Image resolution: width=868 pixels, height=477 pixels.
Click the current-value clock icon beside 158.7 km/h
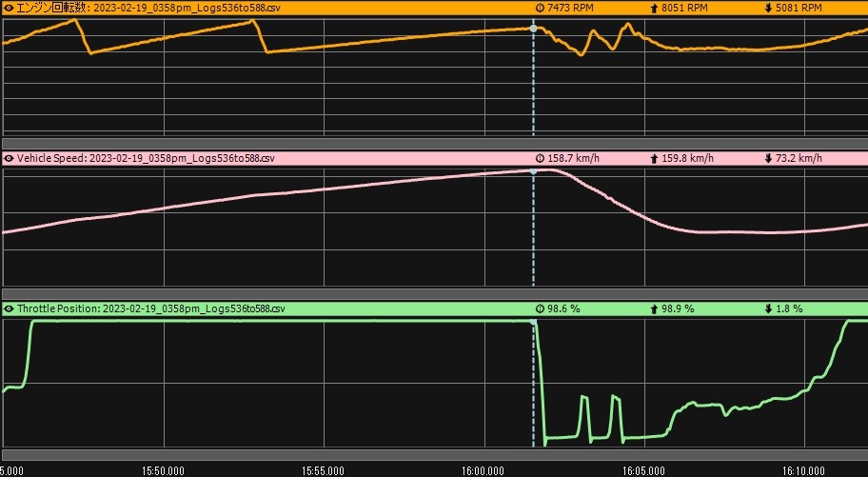point(541,158)
